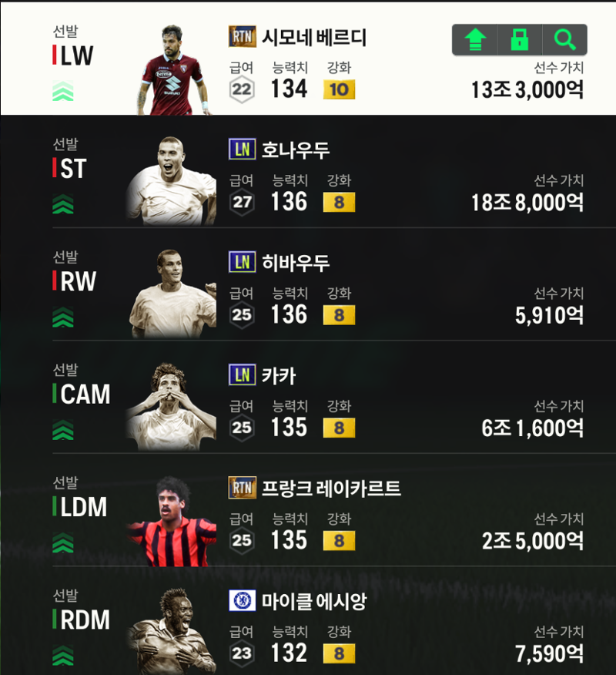The width and height of the screenshot is (616, 675).
Task: Click LN badge next to 호나우두
Action: tap(243, 149)
